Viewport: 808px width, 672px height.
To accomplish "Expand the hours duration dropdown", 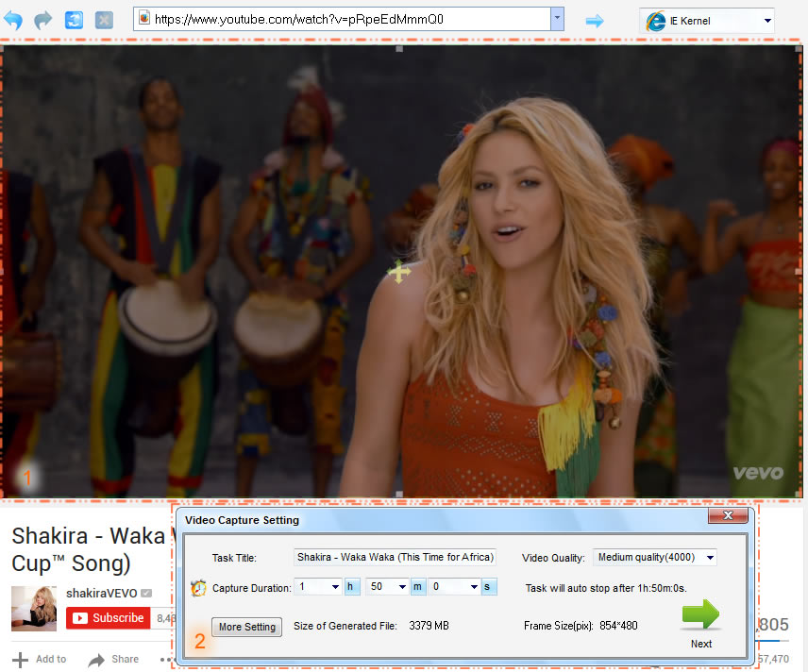I will 335,587.
